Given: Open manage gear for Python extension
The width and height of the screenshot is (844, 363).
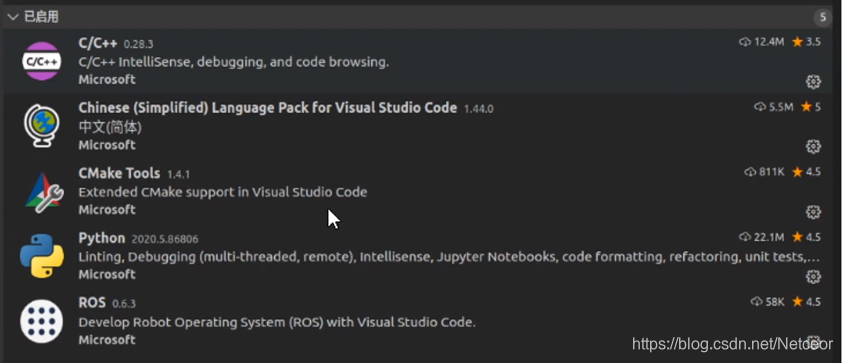Looking at the screenshot, I should [813, 277].
